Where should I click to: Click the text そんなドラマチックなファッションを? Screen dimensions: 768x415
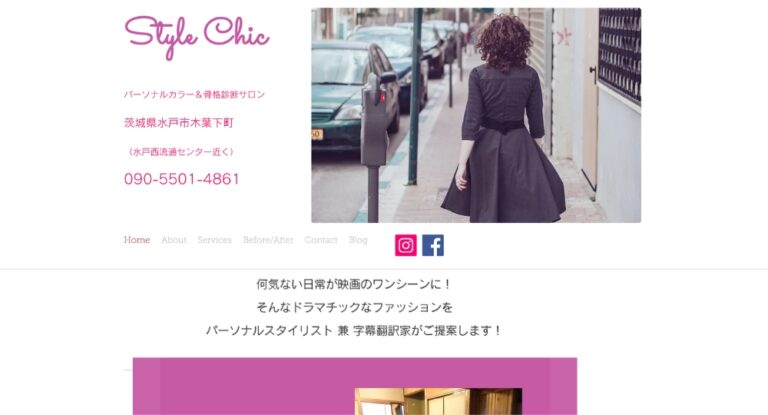(x=355, y=307)
